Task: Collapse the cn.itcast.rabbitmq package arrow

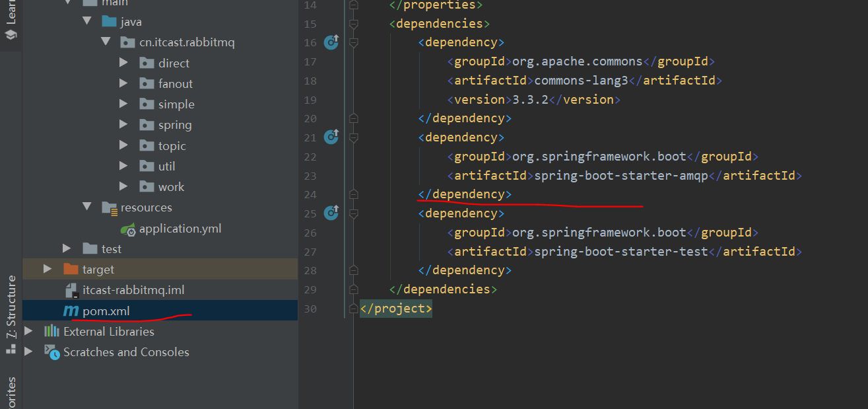Action: tap(106, 42)
